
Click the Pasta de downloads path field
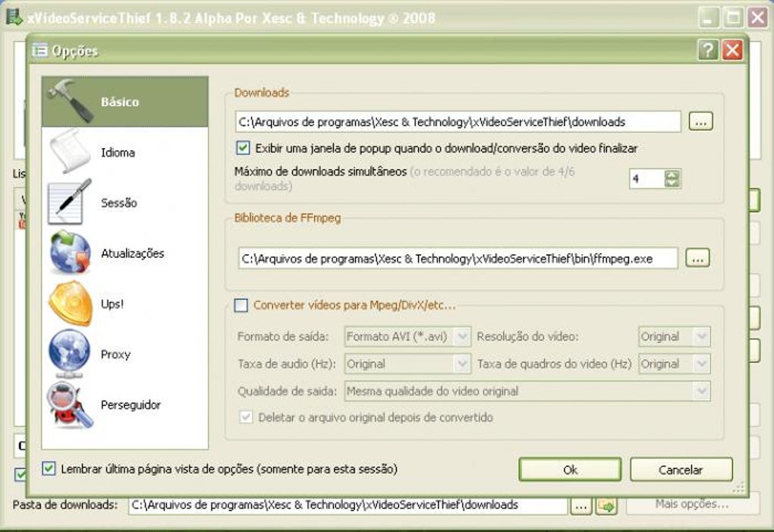point(348,505)
